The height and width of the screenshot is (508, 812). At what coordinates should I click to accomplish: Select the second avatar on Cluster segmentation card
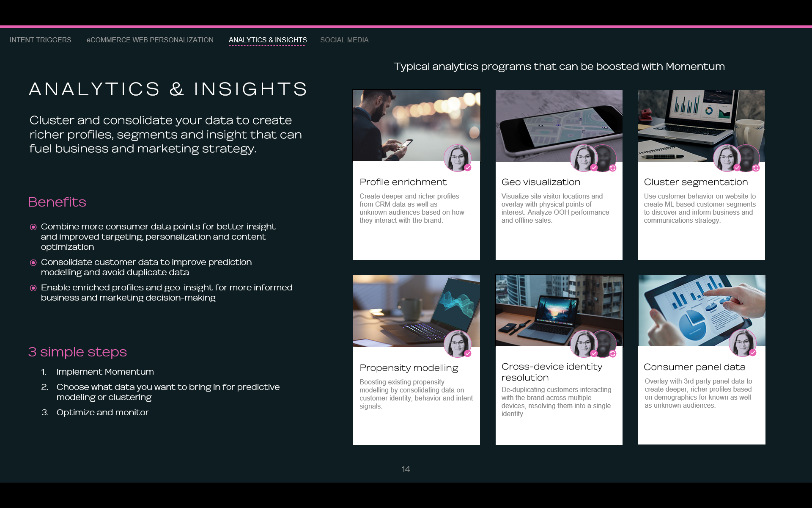(749, 157)
